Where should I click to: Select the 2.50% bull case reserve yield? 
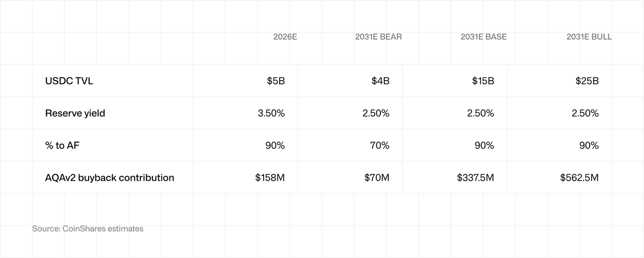click(585, 113)
